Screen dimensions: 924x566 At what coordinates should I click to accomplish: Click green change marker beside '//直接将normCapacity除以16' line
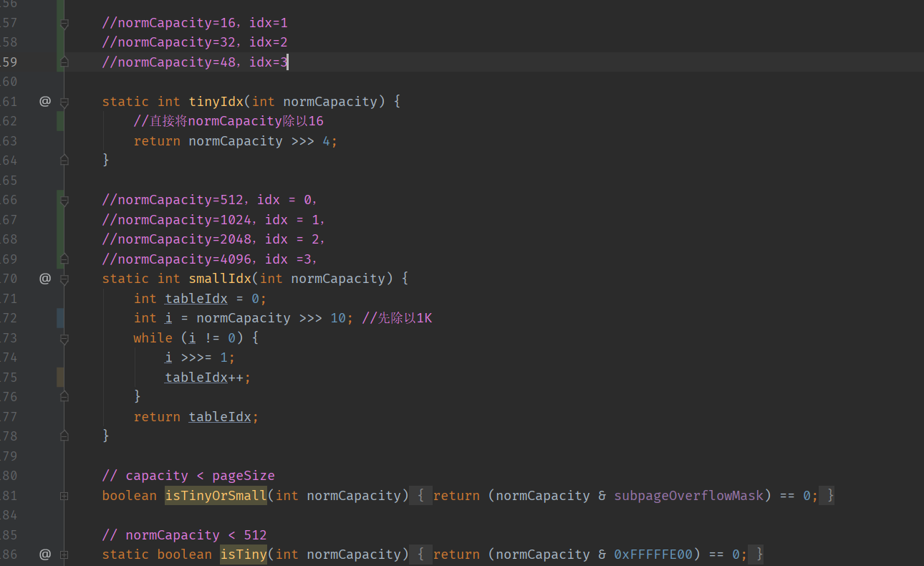(x=60, y=121)
